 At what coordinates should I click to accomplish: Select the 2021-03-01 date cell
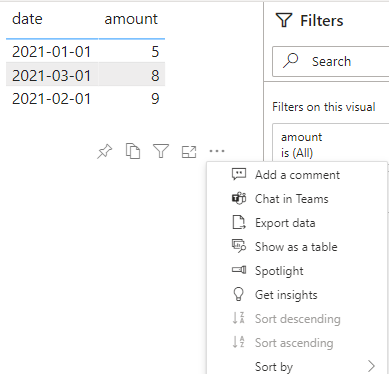coord(51,75)
